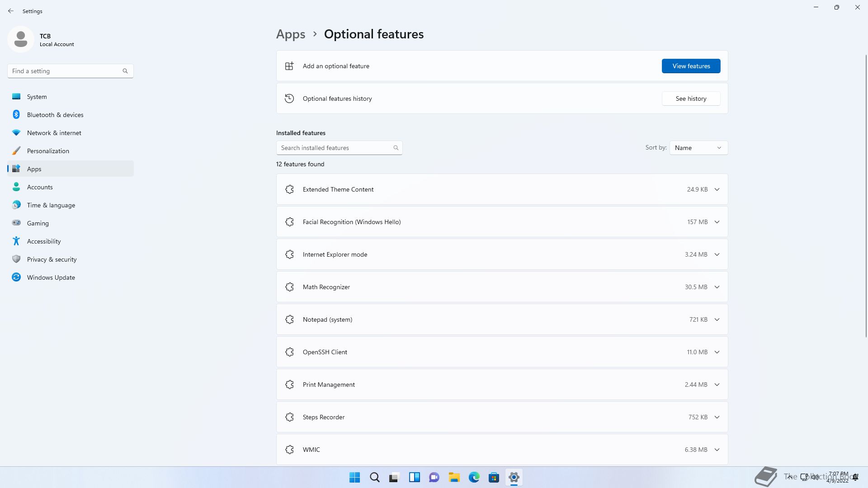Click the OpenSSH Client feature icon

[290, 352]
